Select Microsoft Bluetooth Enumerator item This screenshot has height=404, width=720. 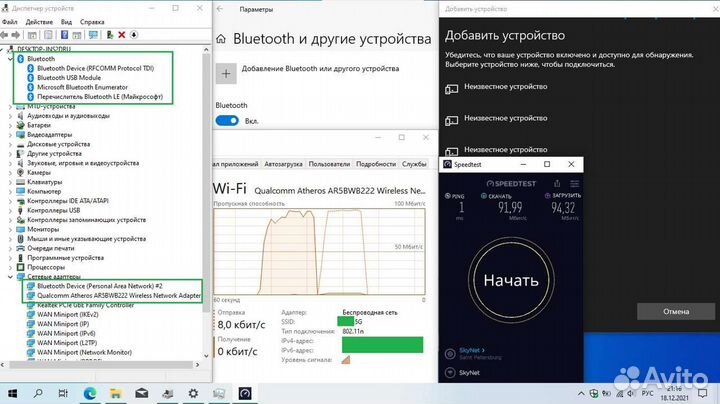[x=82, y=87]
